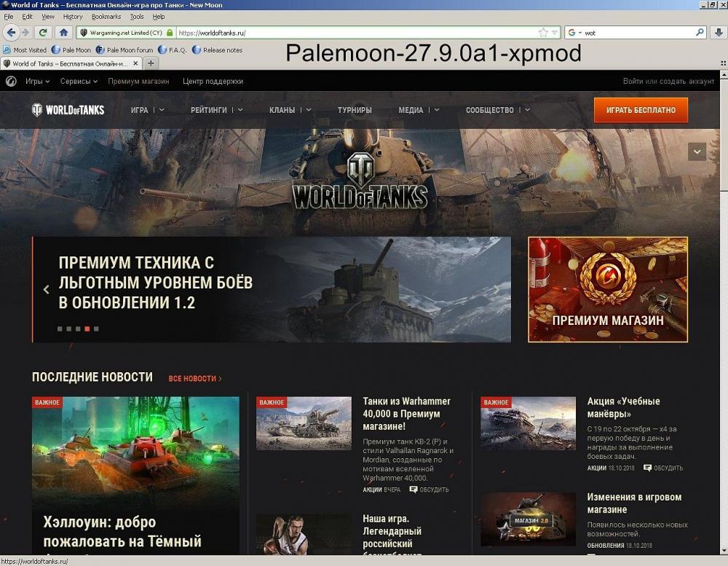Click the World of Tanks logo in navigation
Screen dimensions: 728x566
coord(68,110)
